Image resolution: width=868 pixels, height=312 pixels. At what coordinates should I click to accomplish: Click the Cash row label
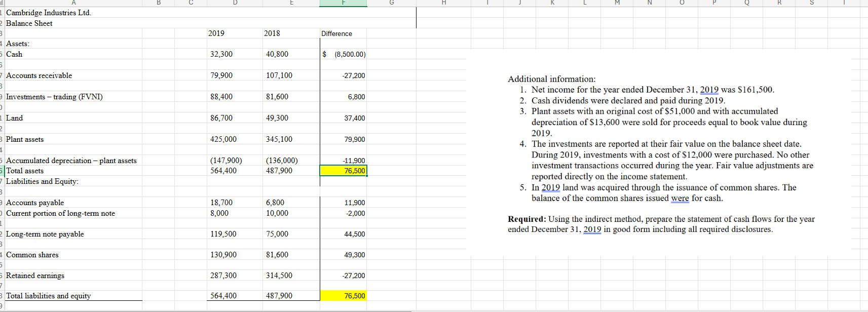coord(14,54)
